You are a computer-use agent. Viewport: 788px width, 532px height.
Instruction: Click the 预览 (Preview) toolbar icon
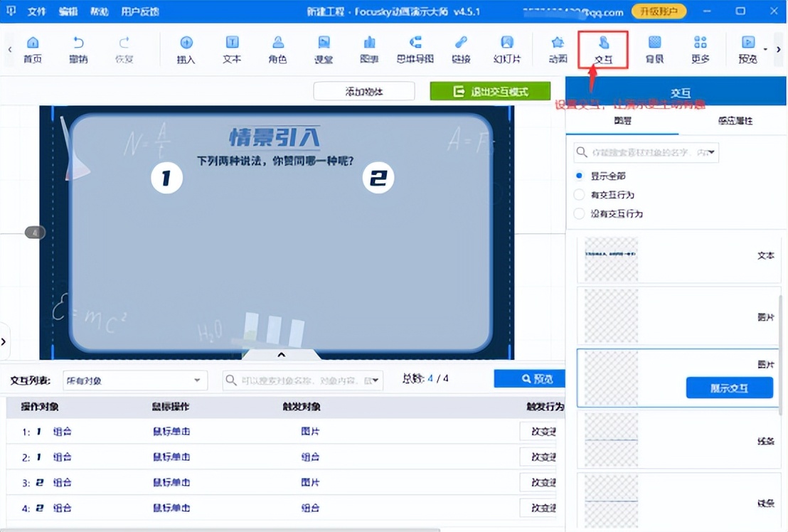pyautogui.click(x=747, y=50)
